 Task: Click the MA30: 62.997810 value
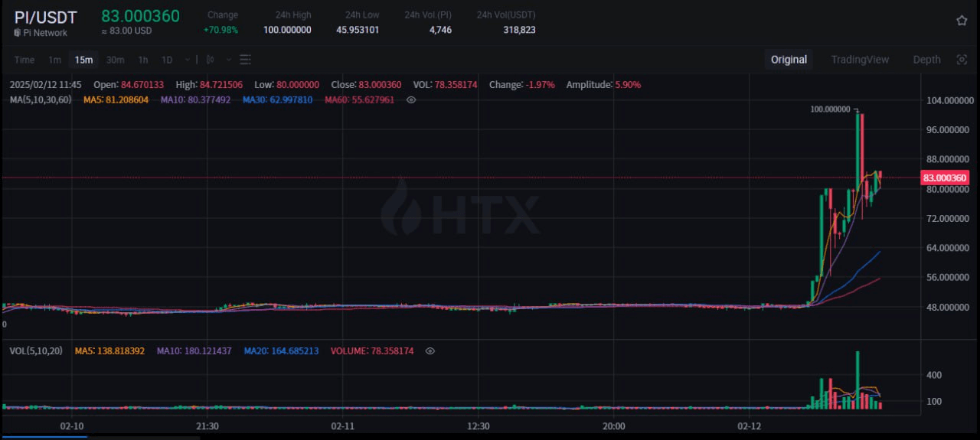(277, 99)
